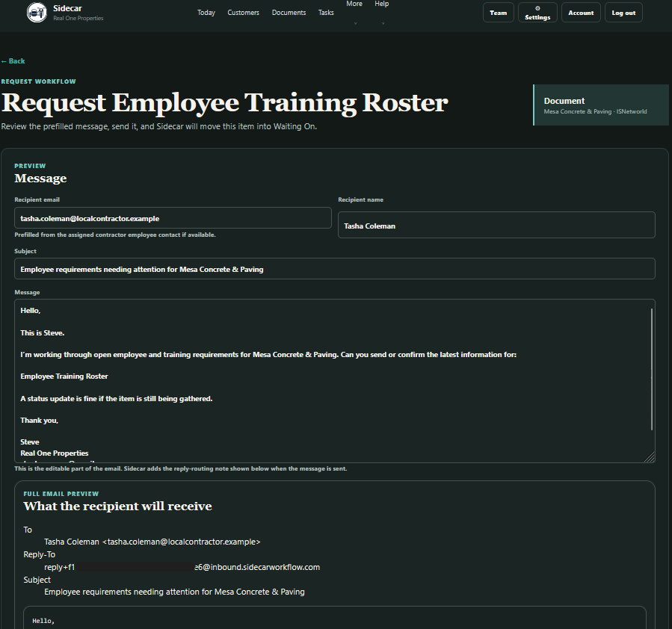Click inside the Message text area

click(x=330, y=381)
